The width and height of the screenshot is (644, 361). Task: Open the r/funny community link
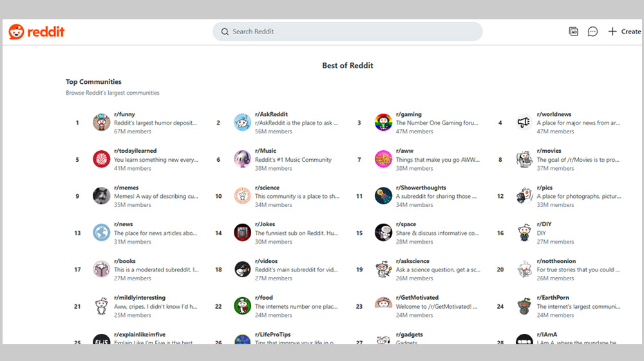(x=124, y=114)
